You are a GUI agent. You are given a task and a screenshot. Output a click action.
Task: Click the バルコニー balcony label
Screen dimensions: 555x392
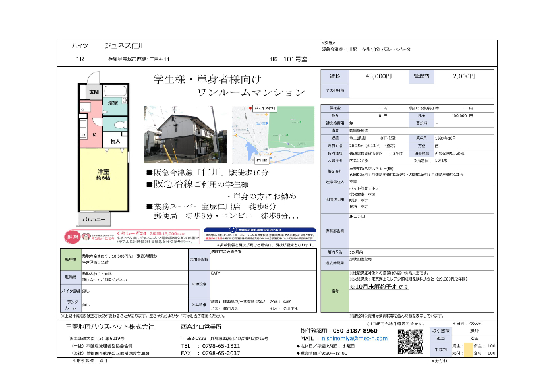[x=93, y=218]
